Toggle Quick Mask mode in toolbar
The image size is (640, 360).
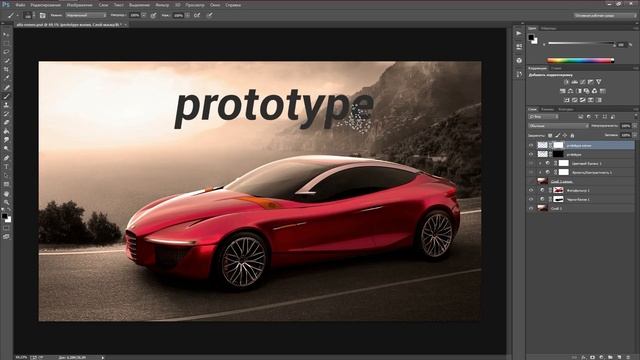click(x=6, y=228)
